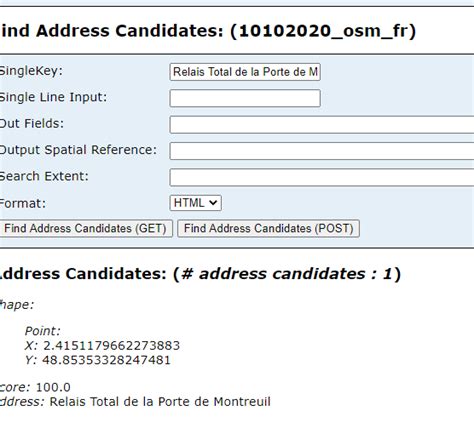The width and height of the screenshot is (474, 428).
Task: Open the Format dropdown showing HTML
Action: tap(195, 203)
